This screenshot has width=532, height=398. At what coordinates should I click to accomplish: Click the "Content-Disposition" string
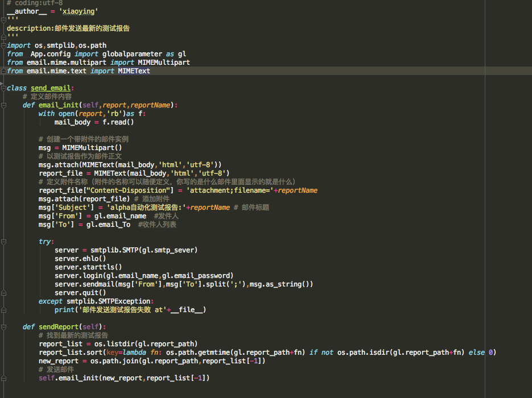point(128,190)
